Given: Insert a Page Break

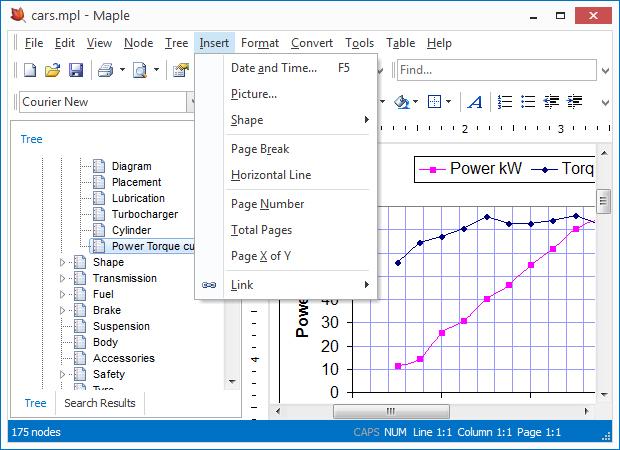Looking at the screenshot, I should point(286,149).
